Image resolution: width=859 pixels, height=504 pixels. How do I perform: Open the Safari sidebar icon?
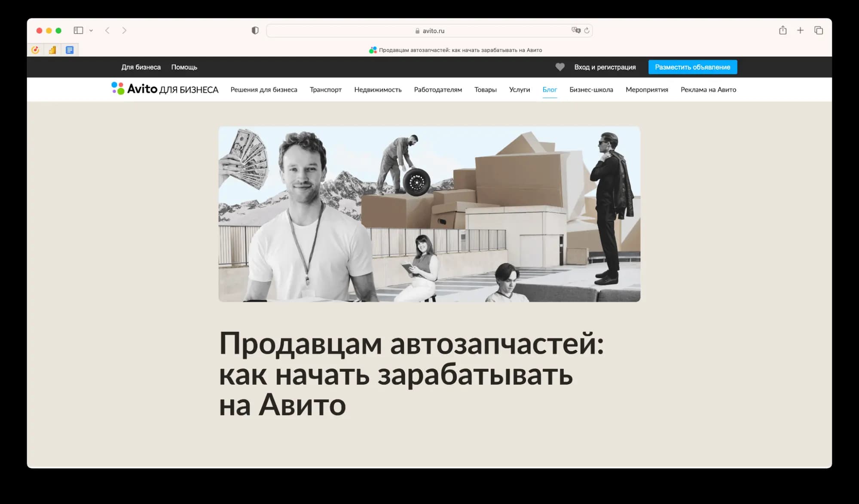click(78, 30)
